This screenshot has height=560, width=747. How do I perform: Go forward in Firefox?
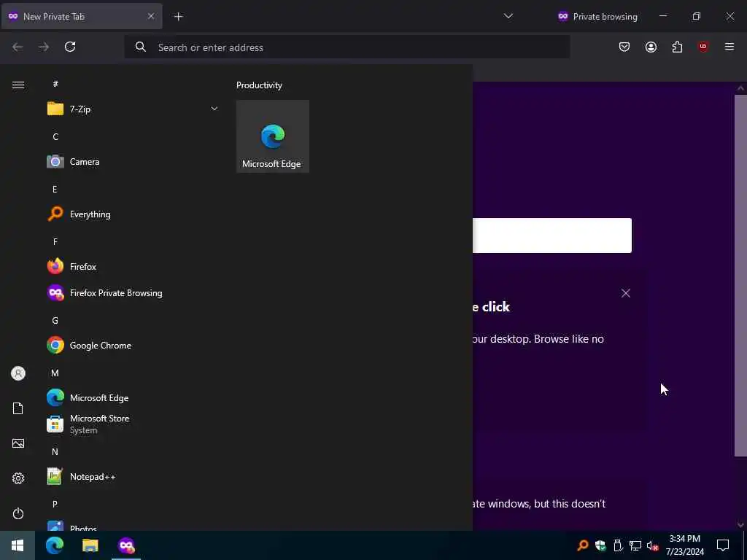44,47
